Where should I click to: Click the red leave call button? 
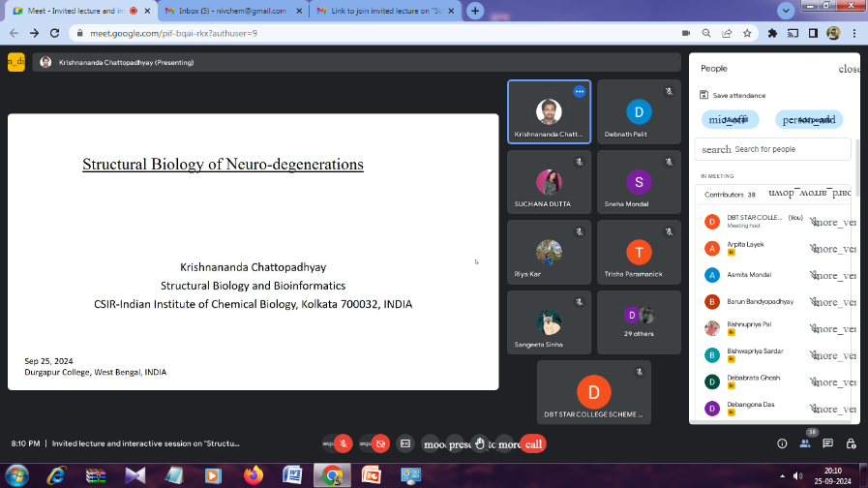[x=532, y=443]
